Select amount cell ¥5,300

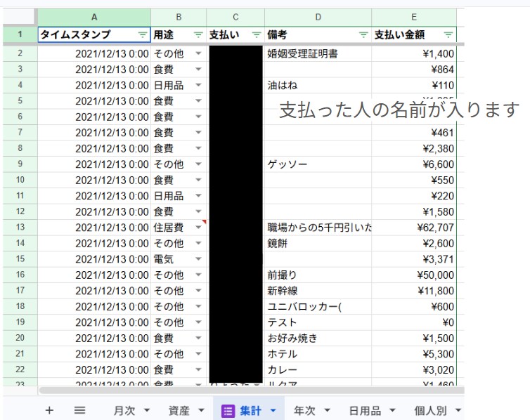(x=414, y=354)
